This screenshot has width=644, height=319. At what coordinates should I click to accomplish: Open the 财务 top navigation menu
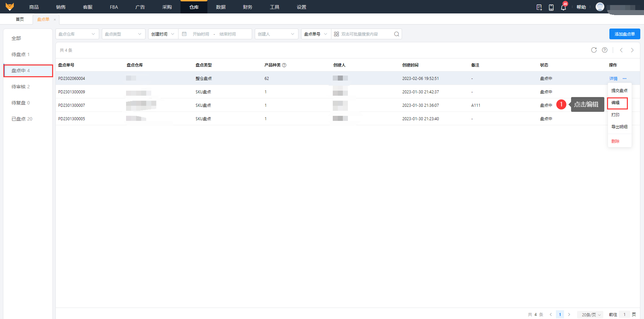[248, 7]
